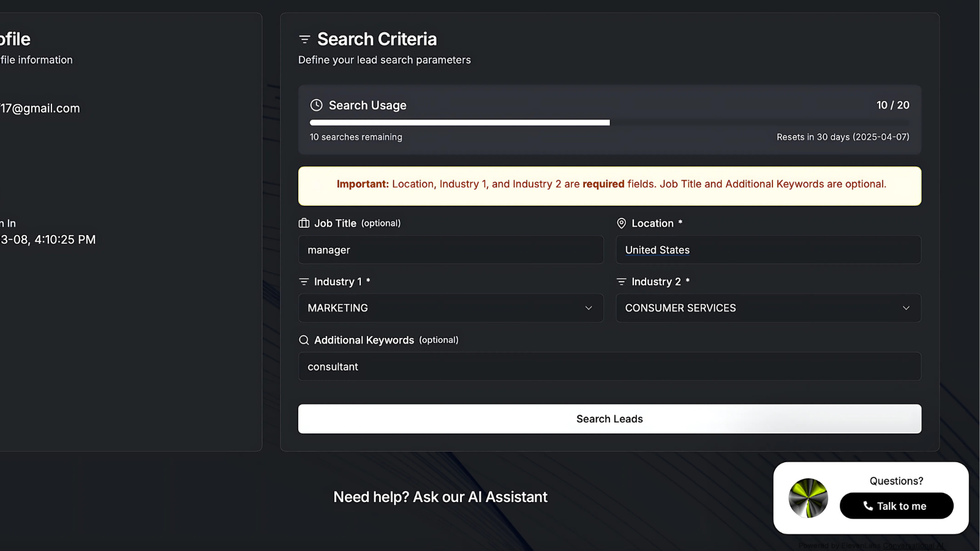Image resolution: width=980 pixels, height=551 pixels.
Task: Expand the chevron beside MARKETING
Action: coord(589,308)
